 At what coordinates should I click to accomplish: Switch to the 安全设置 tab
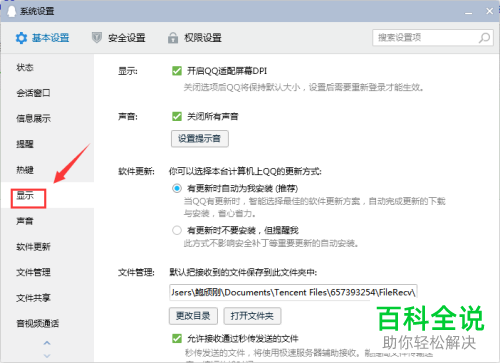tap(119, 38)
